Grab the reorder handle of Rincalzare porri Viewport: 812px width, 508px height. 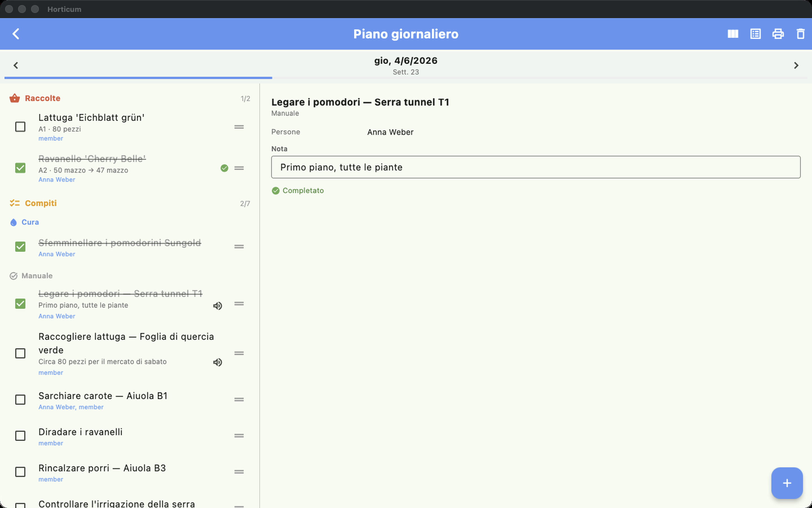click(x=239, y=472)
